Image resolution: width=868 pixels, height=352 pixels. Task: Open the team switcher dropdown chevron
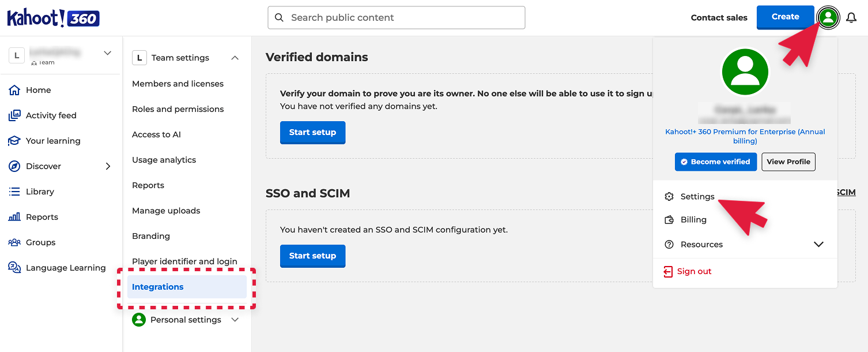pyautogui.click(x=107, y=53)
